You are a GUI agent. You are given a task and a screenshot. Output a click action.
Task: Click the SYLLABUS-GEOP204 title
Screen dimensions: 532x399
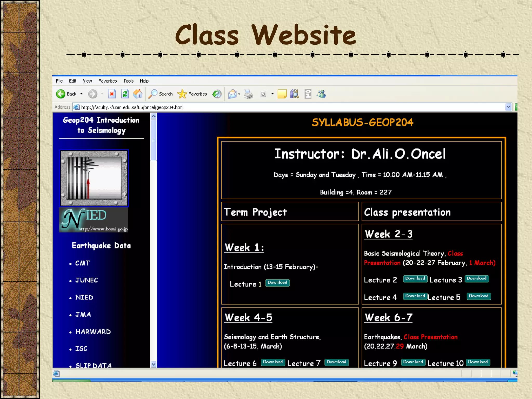point(362,122)
